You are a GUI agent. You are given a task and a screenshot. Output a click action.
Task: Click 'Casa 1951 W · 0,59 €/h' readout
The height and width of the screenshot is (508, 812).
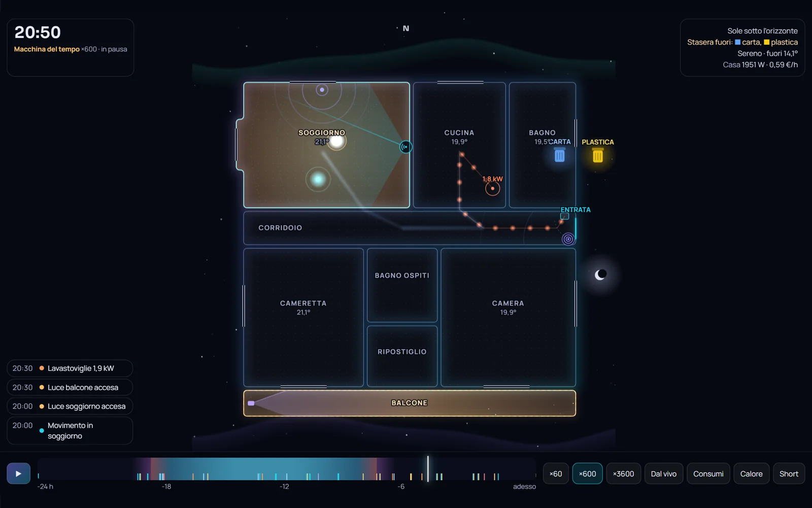(760, 64)
